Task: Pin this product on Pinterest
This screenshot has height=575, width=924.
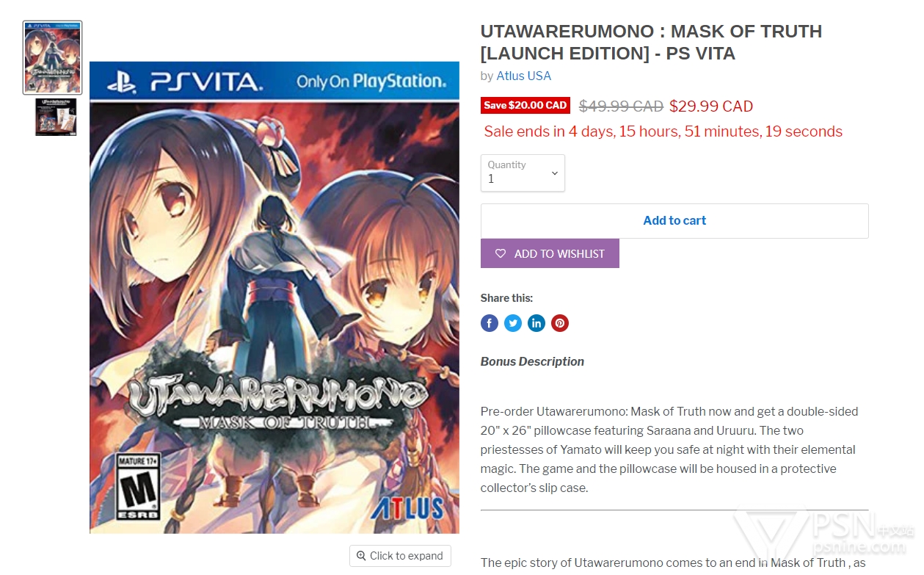Action: point(560,323)
